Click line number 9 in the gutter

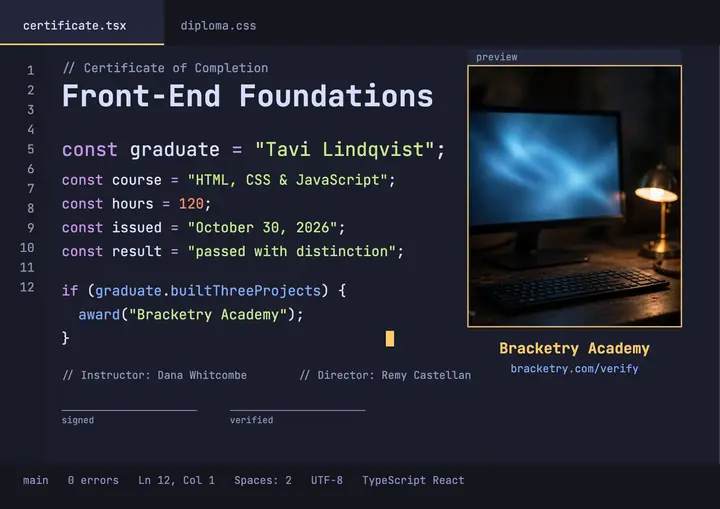[30, 228]
